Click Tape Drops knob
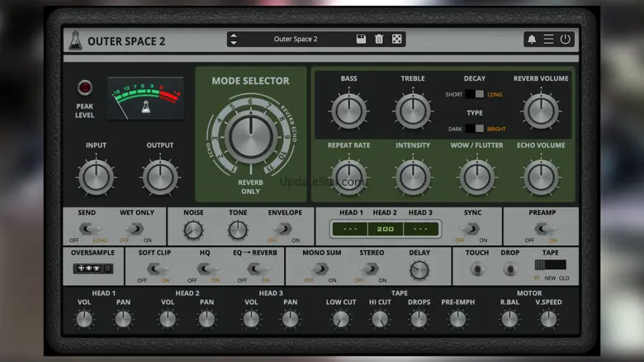This screenshot has height=362, width=644. coord(419,319)
